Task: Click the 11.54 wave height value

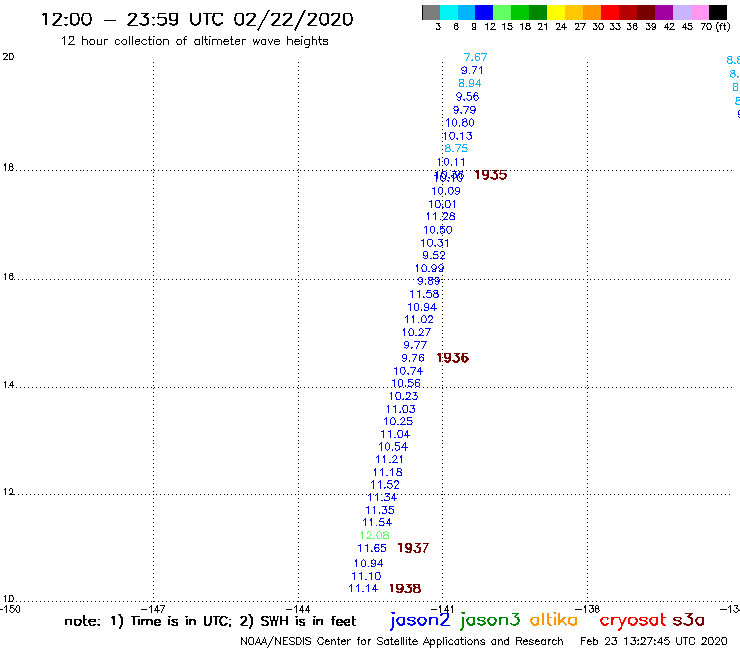Action: (377, 523)
